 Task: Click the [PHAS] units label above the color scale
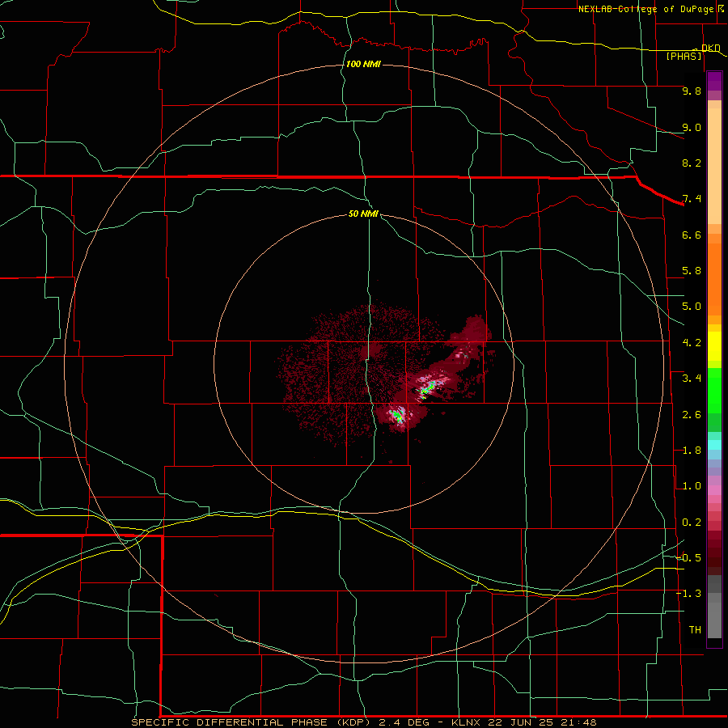pos(684,56)
